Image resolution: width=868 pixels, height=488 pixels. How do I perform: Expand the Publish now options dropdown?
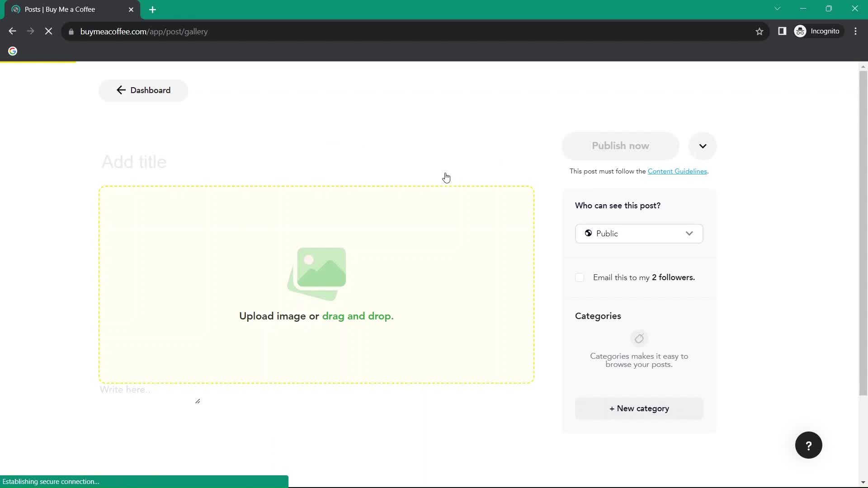pos(702,145)
